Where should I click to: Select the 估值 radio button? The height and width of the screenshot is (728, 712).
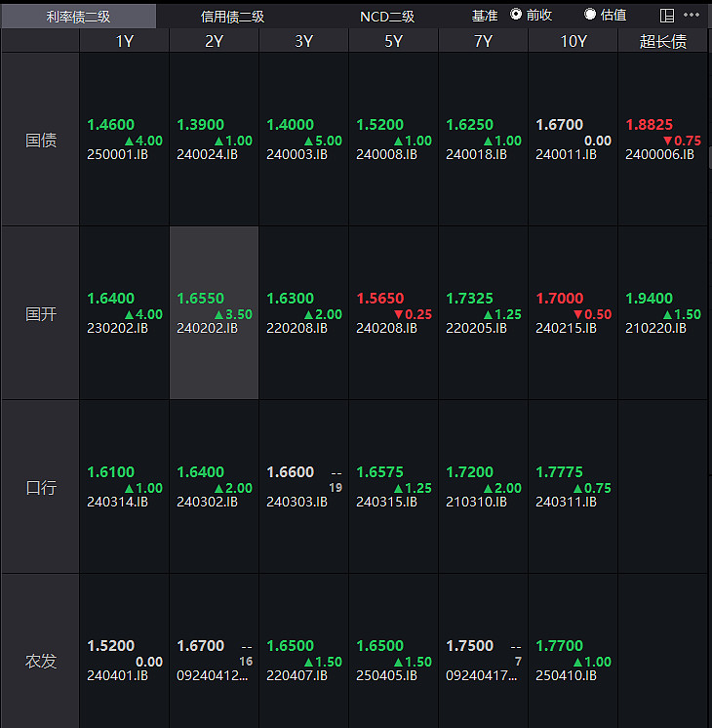click(x=590, y=15)
